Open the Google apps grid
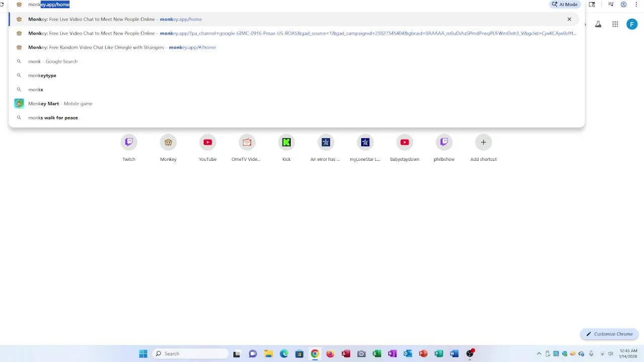The width and height of the screenshot is (644, 362). [x=615, y=24]
